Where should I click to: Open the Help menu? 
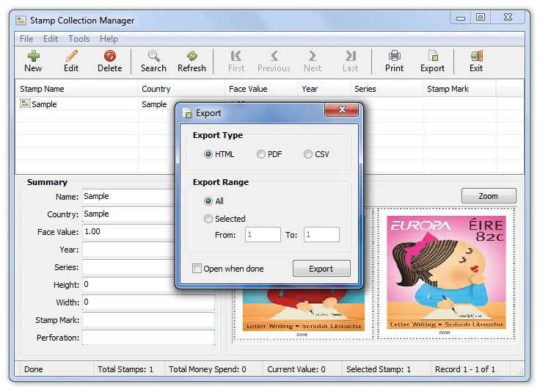[x=109, y=39]
